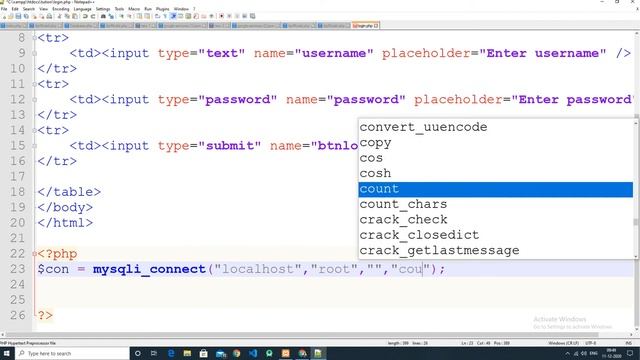
Task: Click the Paste toolbar icon
Action: [75, 16]
